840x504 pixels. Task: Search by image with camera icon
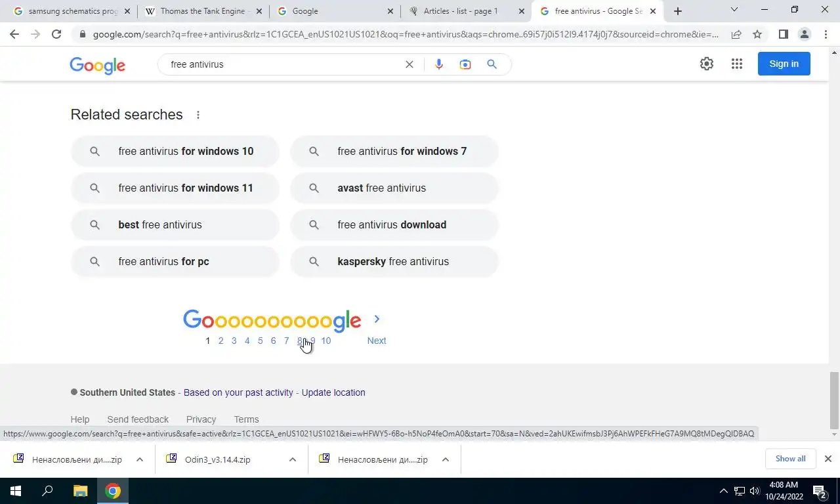[465, 64]
